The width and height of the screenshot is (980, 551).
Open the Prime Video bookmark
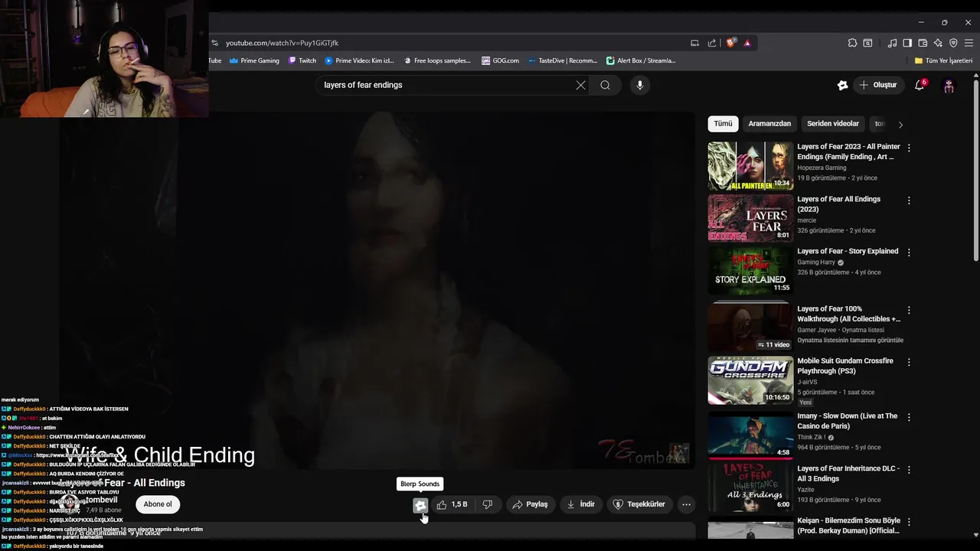click(x=359, y=60)
